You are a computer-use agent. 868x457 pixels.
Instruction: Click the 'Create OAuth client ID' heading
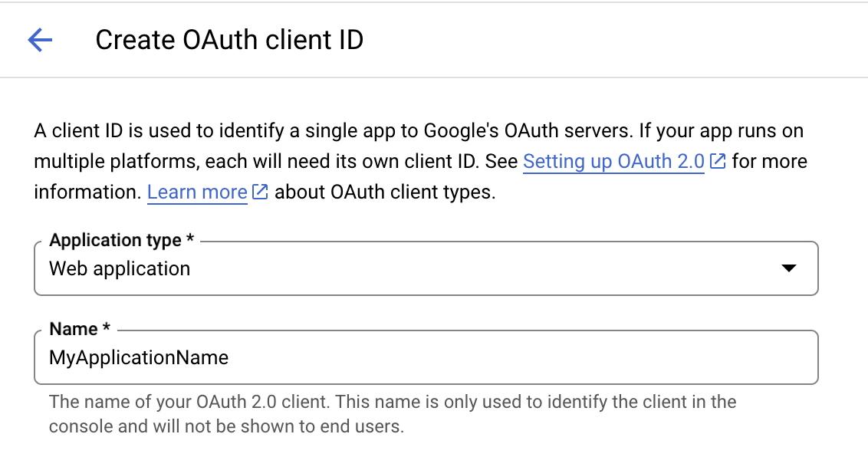point(229,40)
